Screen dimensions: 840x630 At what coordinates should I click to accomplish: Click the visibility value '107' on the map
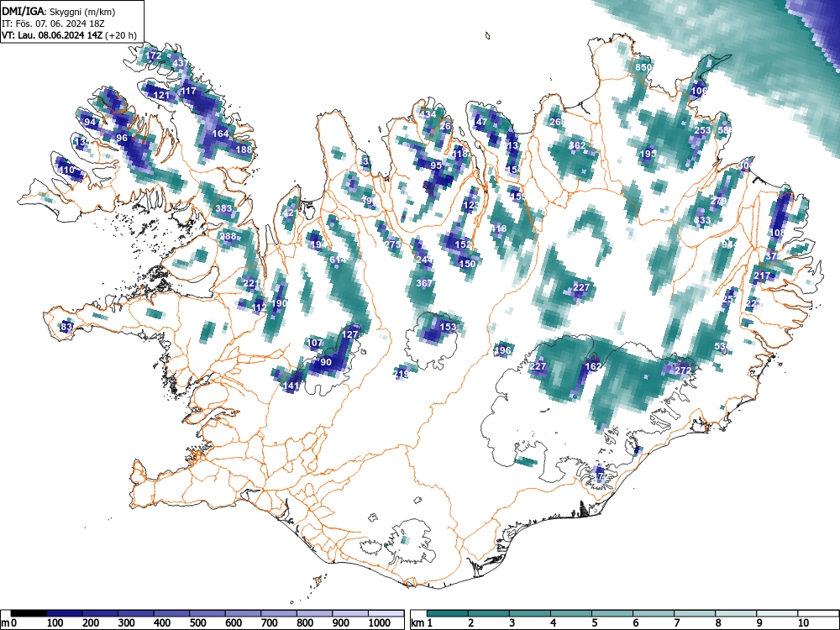(315, 343)
